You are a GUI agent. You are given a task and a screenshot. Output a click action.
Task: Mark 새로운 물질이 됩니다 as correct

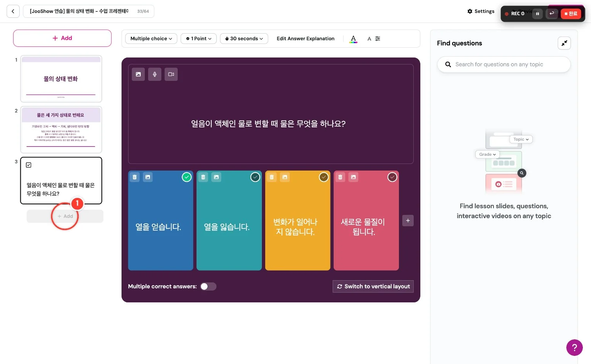click(x=392, y=177)
